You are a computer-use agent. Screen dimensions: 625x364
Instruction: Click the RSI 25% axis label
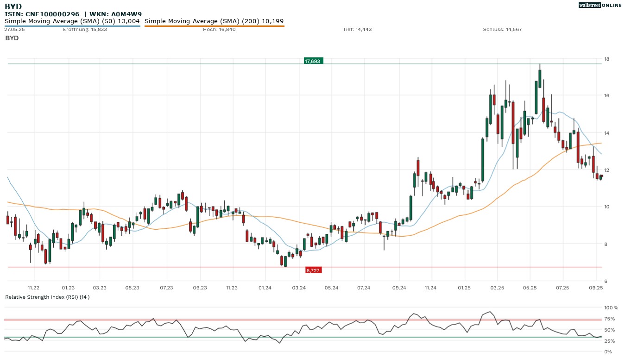point(609,341)
